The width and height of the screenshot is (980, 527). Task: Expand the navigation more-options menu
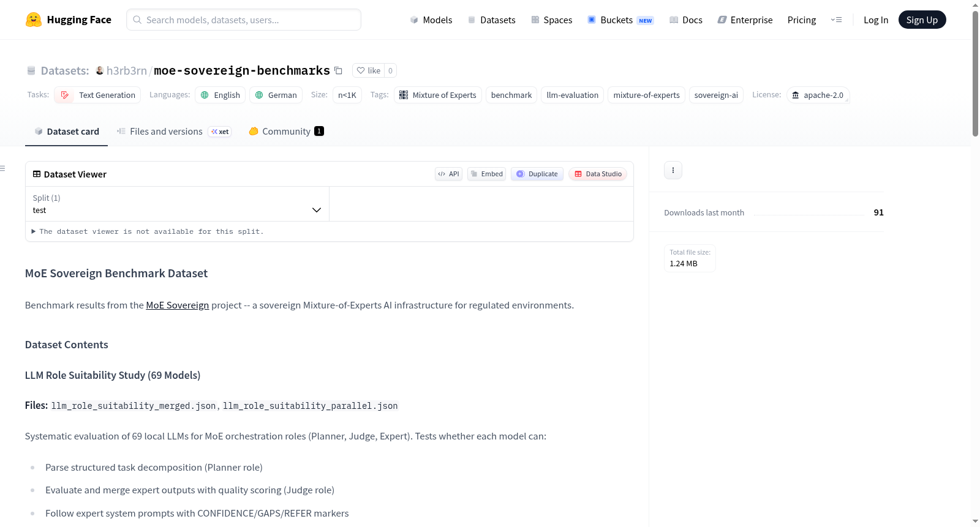click(x=836, y=20)
